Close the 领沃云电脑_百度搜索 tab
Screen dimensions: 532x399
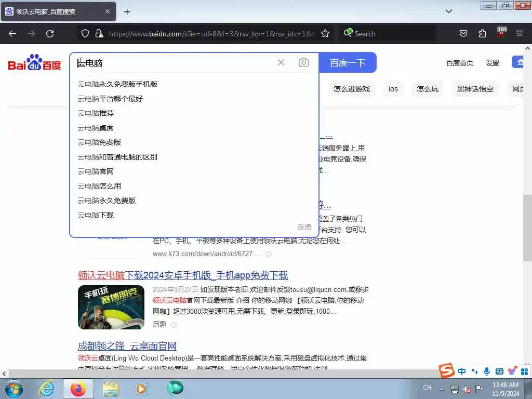[x=107, y=11]
